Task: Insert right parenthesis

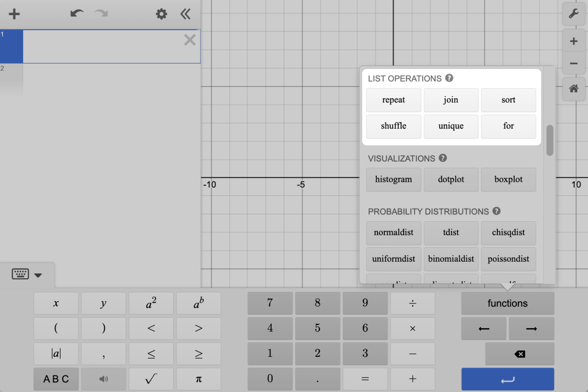Action: coord(103,329)
